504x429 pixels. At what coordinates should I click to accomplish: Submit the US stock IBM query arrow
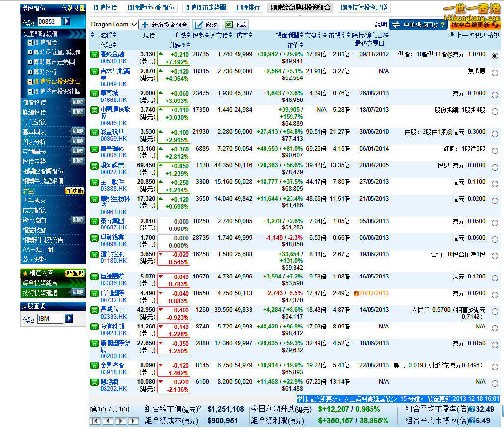[69, 319]
